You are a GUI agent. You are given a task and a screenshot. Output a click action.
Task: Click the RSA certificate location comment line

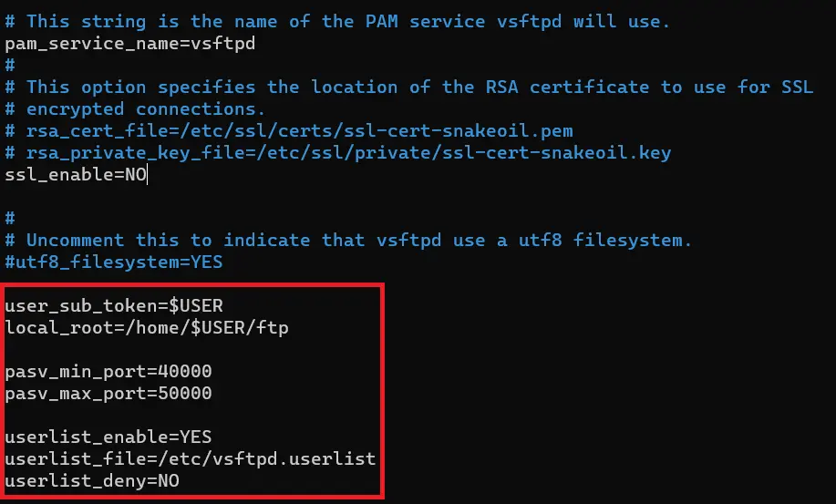[419, 87]
